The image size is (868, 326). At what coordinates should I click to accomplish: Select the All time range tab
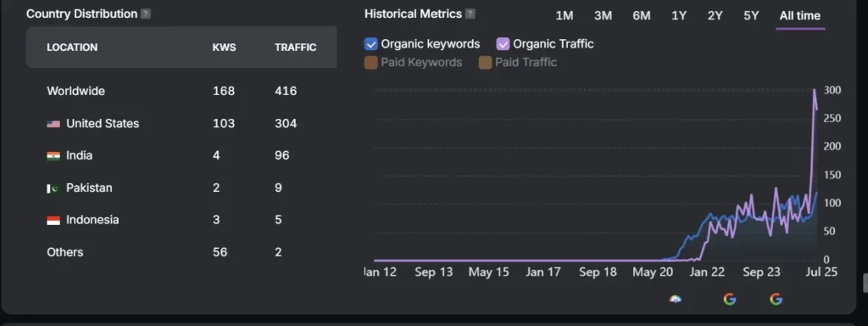tap(800, 16)
